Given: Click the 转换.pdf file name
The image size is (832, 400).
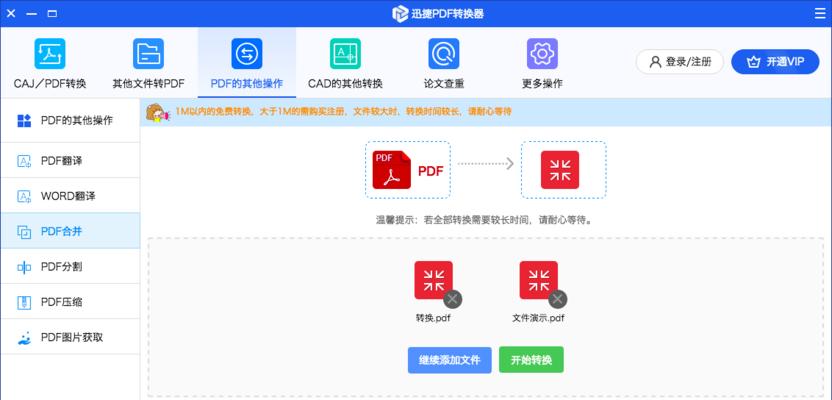Looking at the screenshot, I should click(x=434, y=319).
